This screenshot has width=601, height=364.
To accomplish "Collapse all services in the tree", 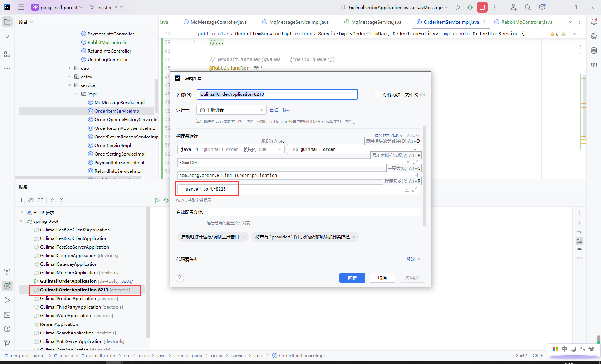I will (x=62, y=200).
